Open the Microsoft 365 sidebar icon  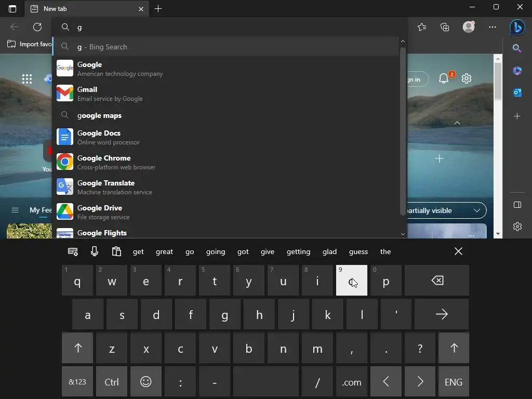click(517, 71)
